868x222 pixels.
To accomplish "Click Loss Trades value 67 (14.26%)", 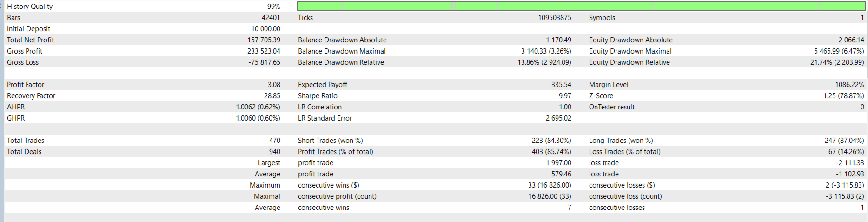I will click(847, 152).
